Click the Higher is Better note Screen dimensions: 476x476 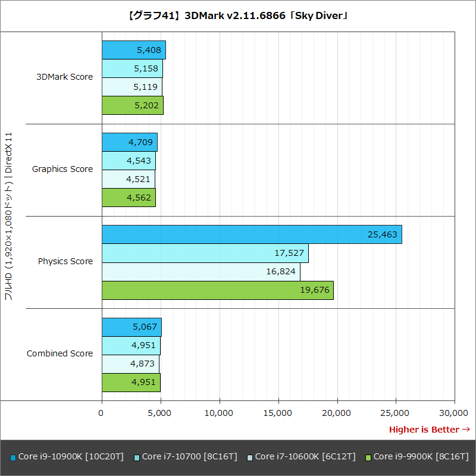click(x=430, y=430)
